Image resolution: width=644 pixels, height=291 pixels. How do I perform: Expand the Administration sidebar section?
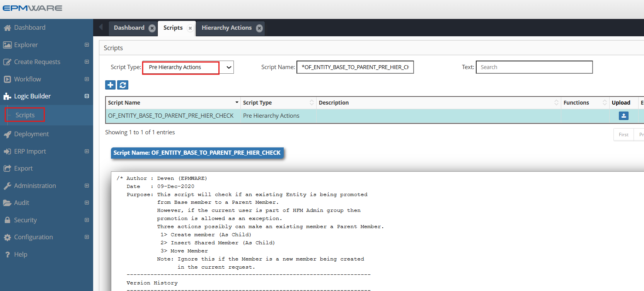tap(87, 186)
